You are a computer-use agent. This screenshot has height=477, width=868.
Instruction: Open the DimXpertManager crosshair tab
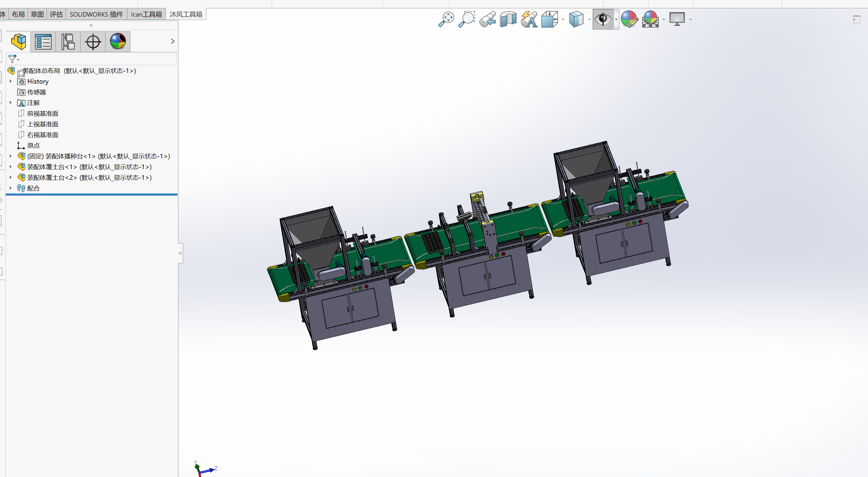pos(93,42)
